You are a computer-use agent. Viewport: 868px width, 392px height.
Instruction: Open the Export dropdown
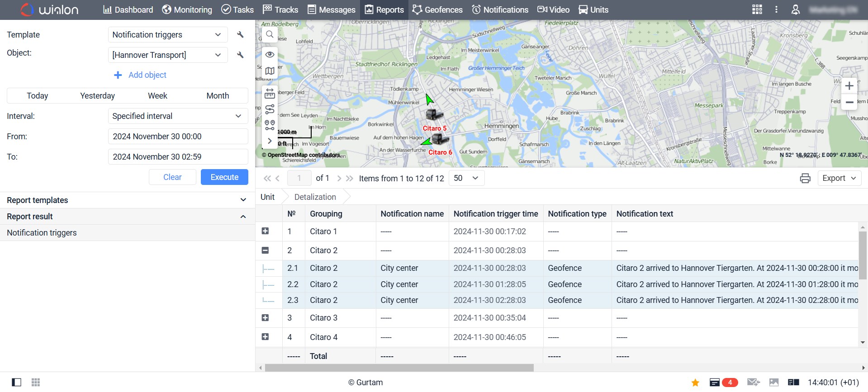click(x=839, y=178)
